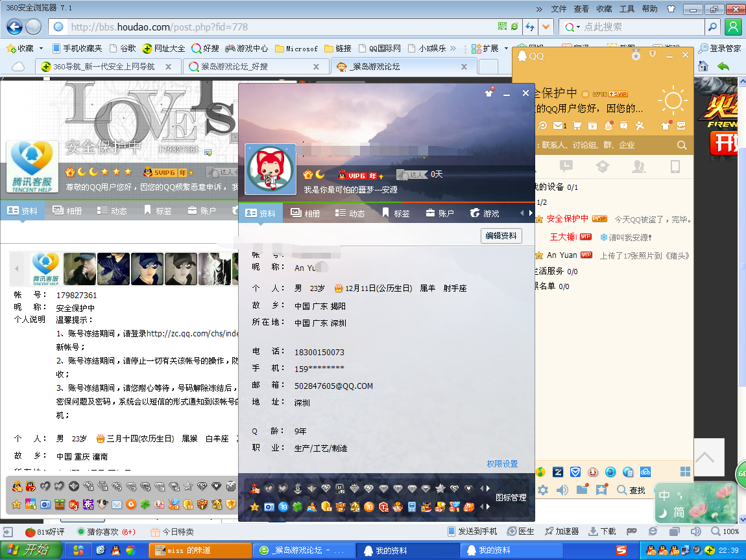Screen dimensions: 746x560
Task: Expand hidden browser menu chevron
Action: coord(539,9)
